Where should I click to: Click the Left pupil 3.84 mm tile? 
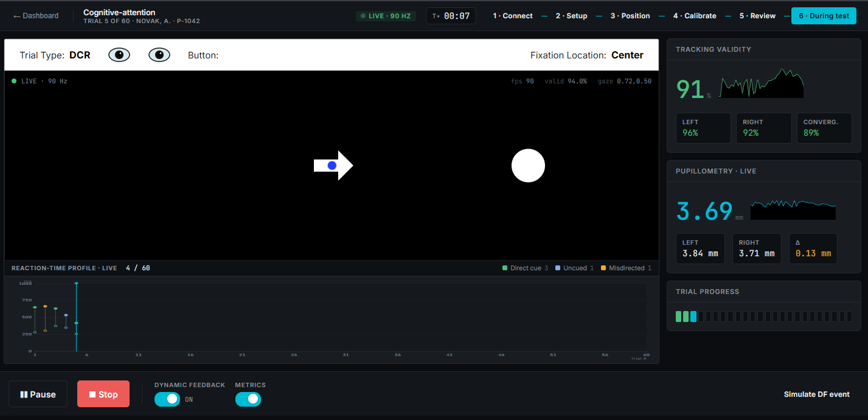tap(700, 248)
